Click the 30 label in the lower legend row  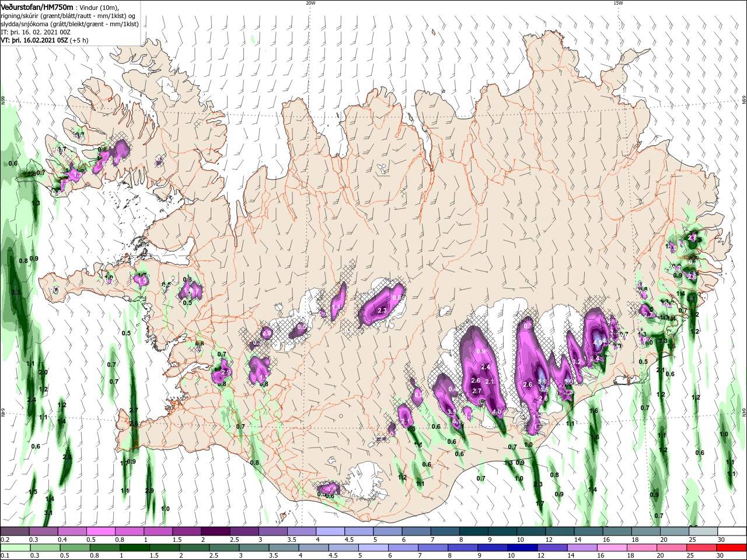(x=721, y=556)
